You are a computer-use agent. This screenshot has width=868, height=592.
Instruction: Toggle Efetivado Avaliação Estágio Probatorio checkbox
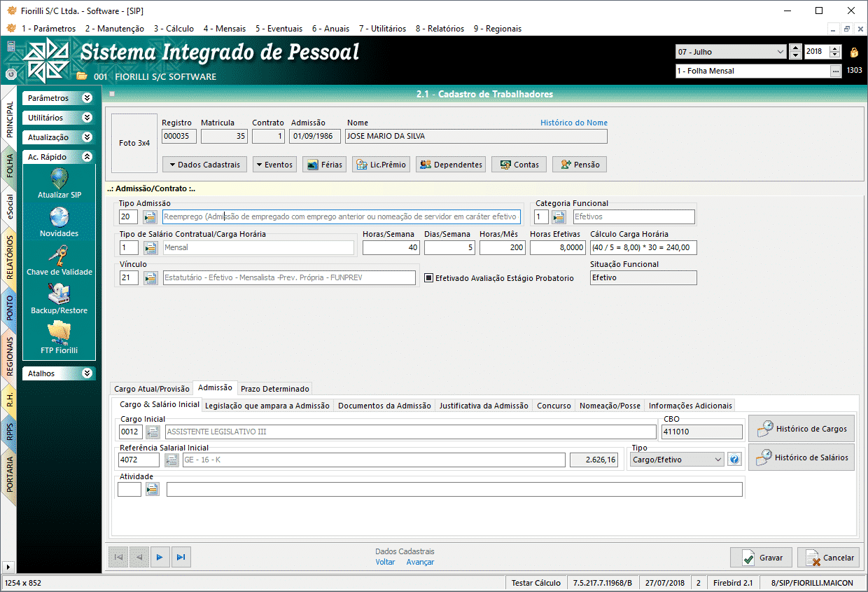429,278
